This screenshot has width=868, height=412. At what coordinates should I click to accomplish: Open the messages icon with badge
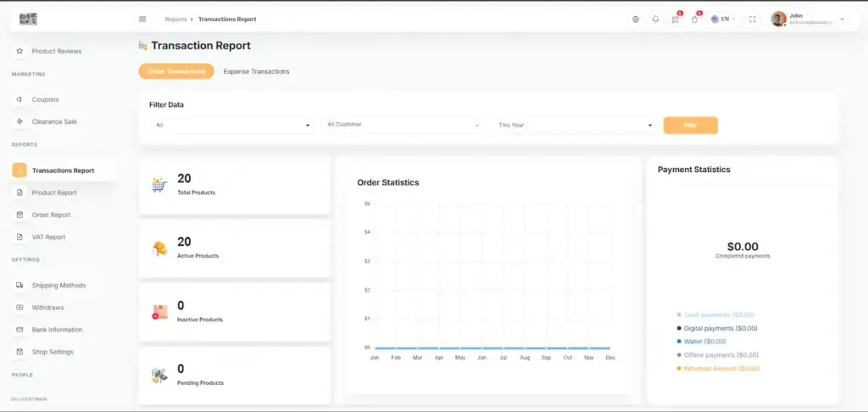click(676, 19)
